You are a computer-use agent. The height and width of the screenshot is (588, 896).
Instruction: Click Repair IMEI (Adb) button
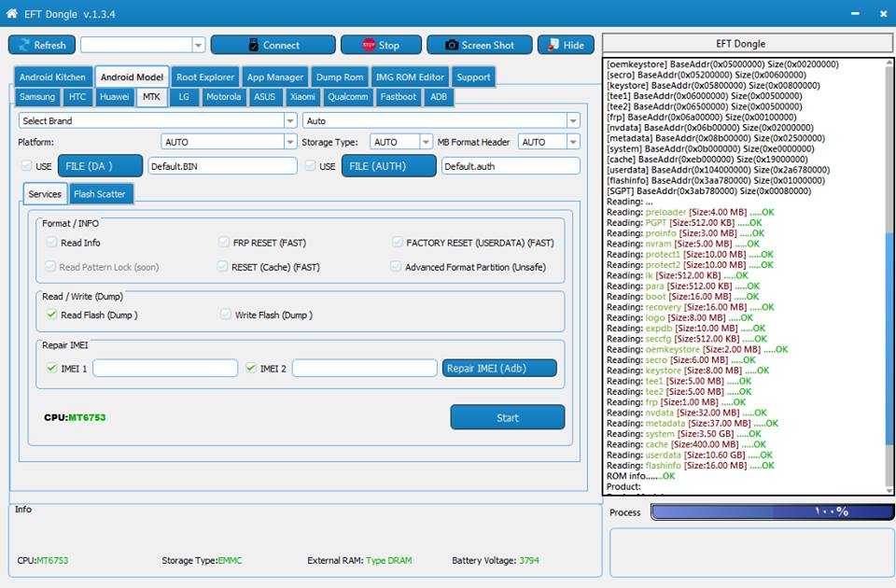499,368
